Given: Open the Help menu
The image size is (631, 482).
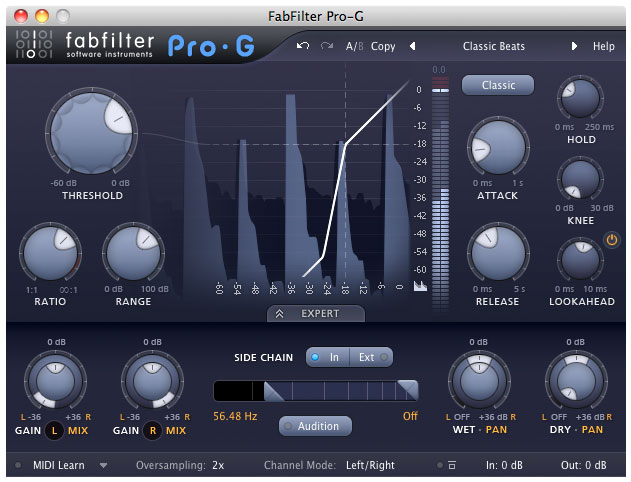Looking at the screenshot, I should tap(604, 46).
